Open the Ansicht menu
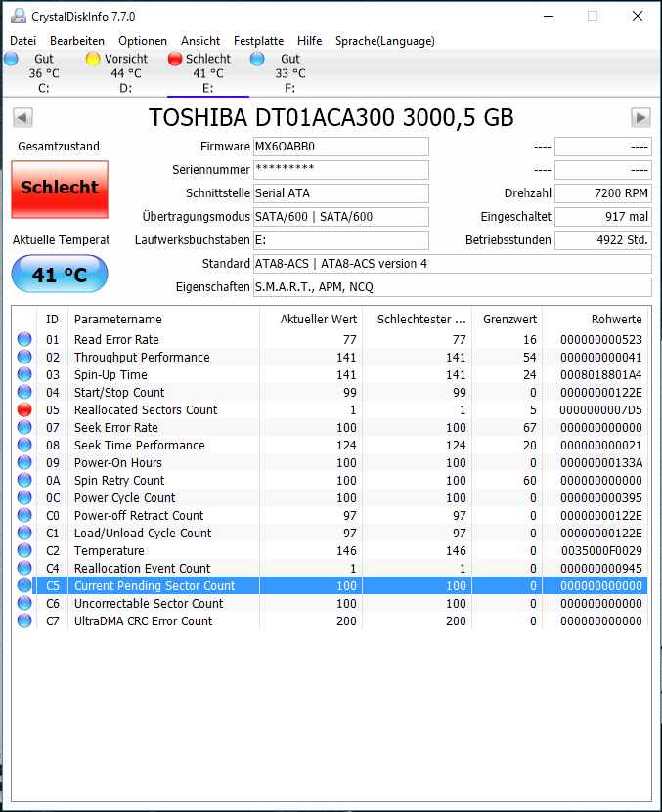 click(x=200, y=41)
